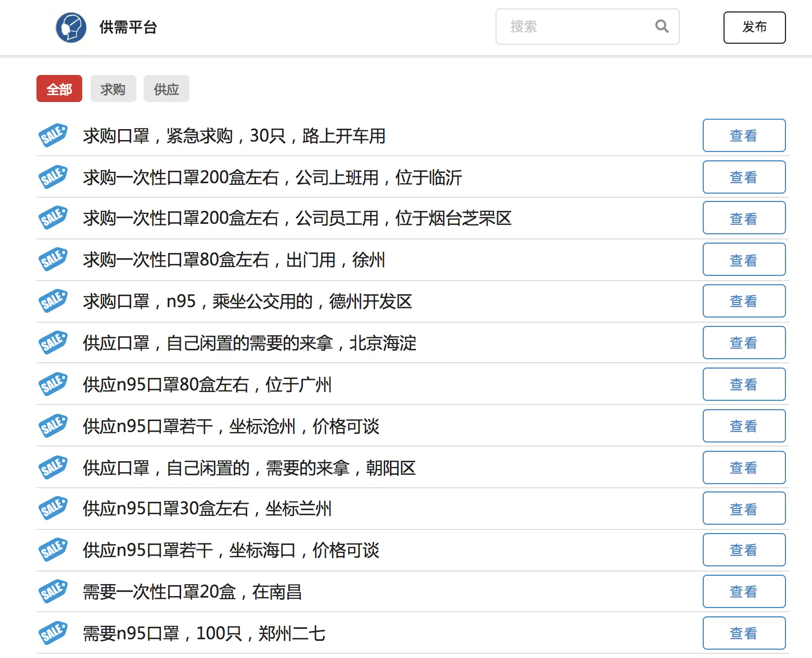Open post 供应n95口罩若干，坐标沧州，价格可谈
This screenshot has height=658, width=812.
point(231,426)
